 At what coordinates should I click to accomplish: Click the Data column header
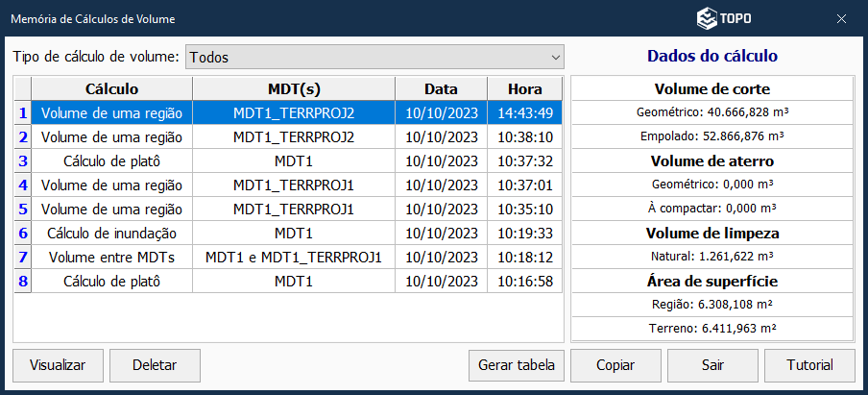(441, 88)
